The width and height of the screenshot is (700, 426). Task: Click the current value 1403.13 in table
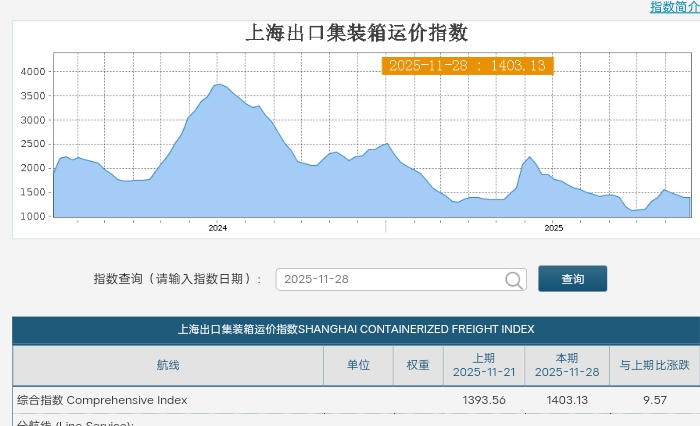pyautogui.click(x=567, y=400)
